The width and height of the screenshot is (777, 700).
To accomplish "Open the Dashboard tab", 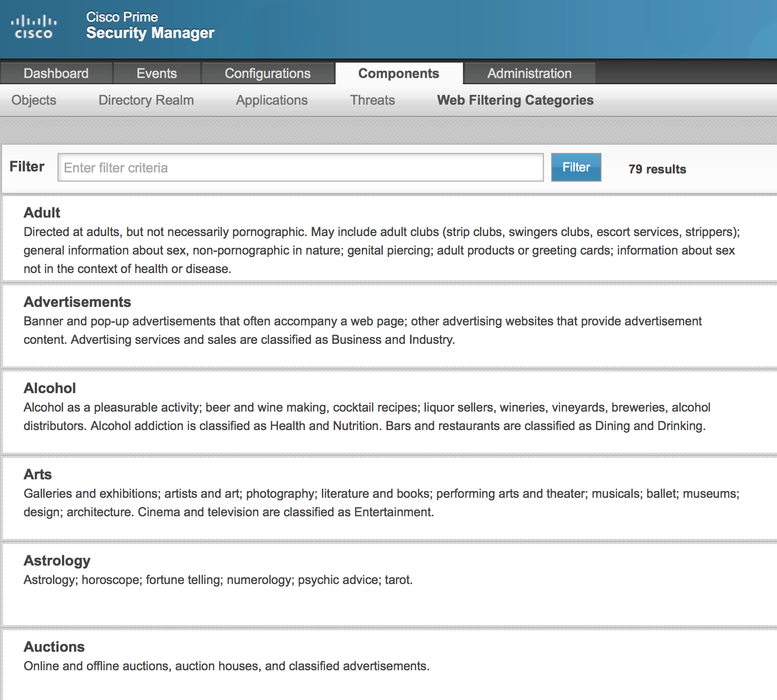I will (x=56, y=73).
